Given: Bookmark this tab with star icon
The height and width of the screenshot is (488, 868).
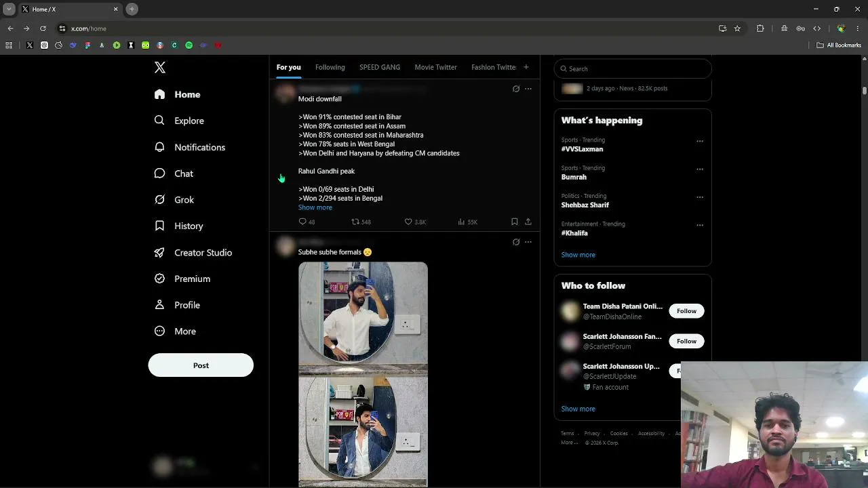Looking at the screenshot, I should [x=737, y=28].
